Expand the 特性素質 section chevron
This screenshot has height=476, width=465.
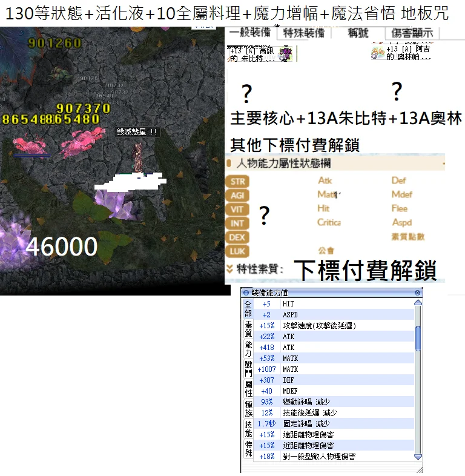(229, 268)
